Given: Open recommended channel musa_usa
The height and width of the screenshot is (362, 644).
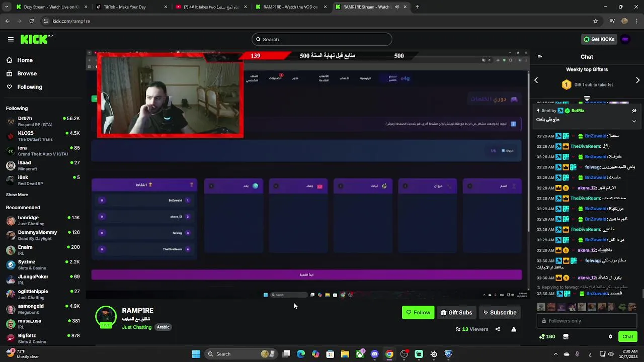Looking at the screenshot, I should click(x=43, y=323).
